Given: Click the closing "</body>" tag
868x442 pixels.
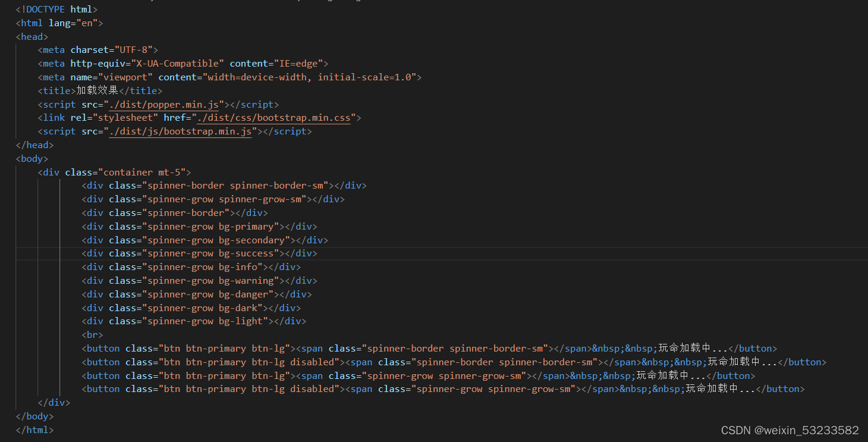Looking at the screenshot, I should (x=35, y=416).
